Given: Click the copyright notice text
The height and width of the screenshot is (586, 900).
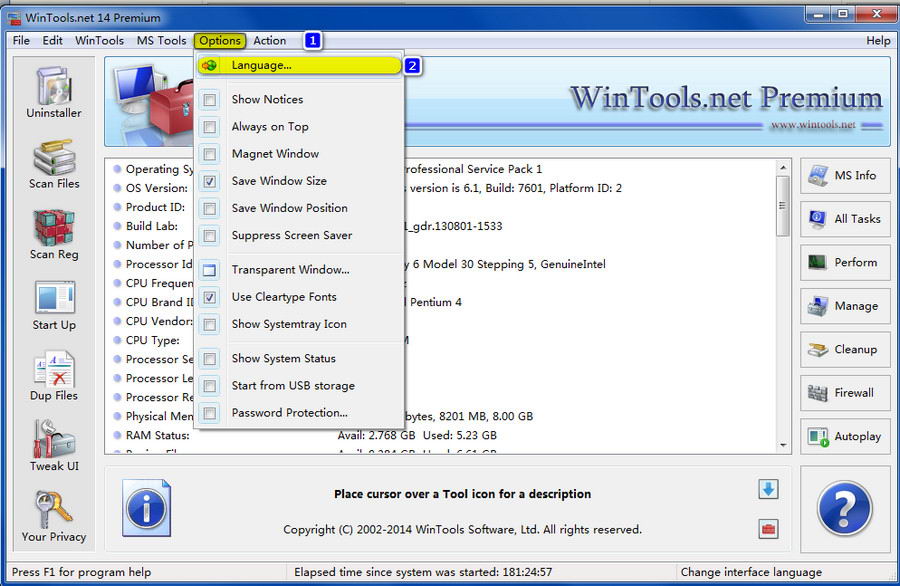Looking at the screenshot, I should coord(462,530).
